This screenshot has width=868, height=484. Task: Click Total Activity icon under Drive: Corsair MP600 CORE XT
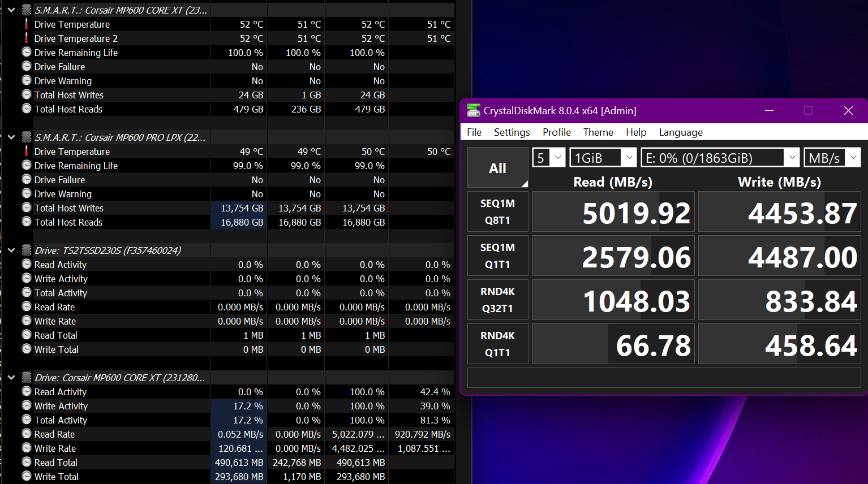27,420
